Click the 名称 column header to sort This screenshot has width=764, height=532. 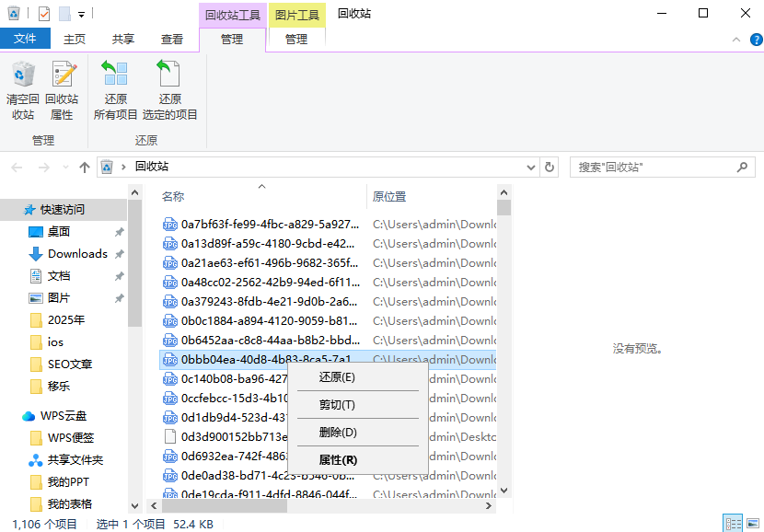pyautogui.click(x=173, y=197)
